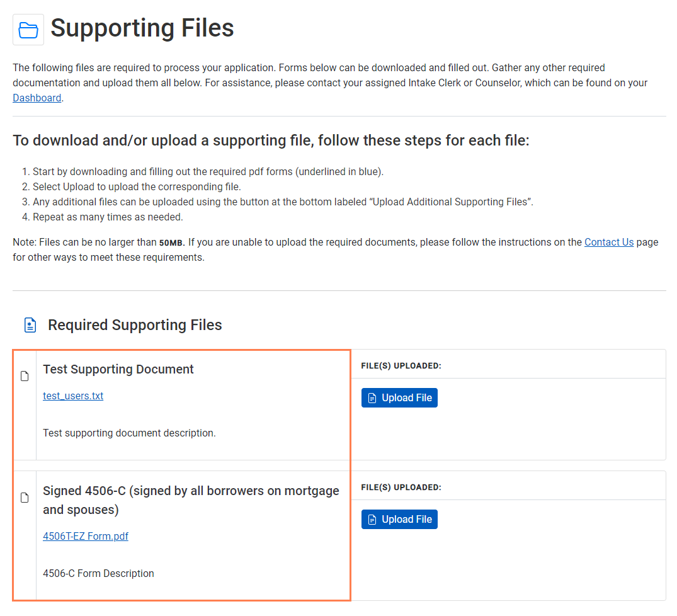Click the file icon beside Test Supporting Document
Viewport: 677px width, 616px height.
click(25, 377)
